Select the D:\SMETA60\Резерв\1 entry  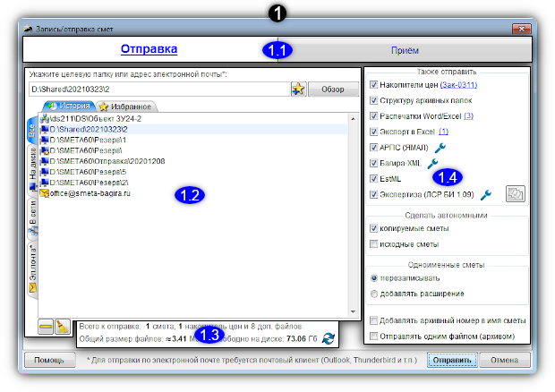click(192, 140)
